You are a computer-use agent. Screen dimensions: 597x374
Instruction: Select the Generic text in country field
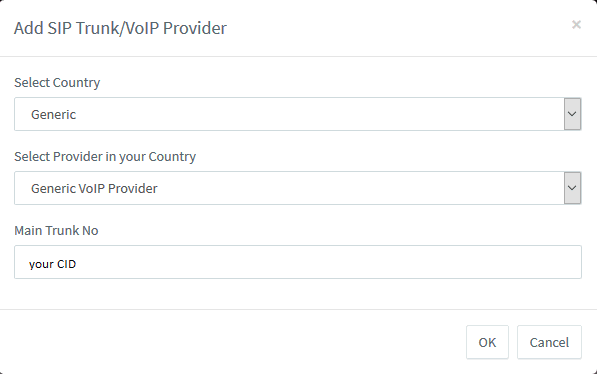tap(53, 114)
